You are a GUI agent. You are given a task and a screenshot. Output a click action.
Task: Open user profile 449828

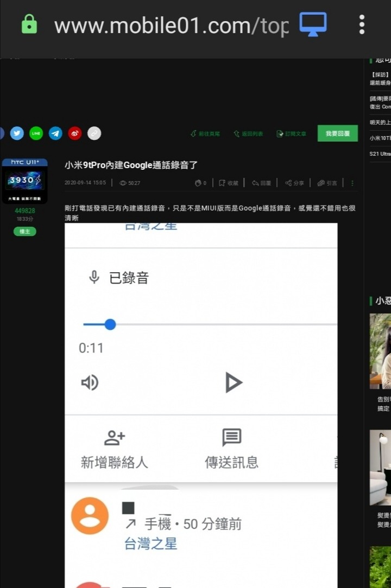pyautogui.click(x=25, y=211)
